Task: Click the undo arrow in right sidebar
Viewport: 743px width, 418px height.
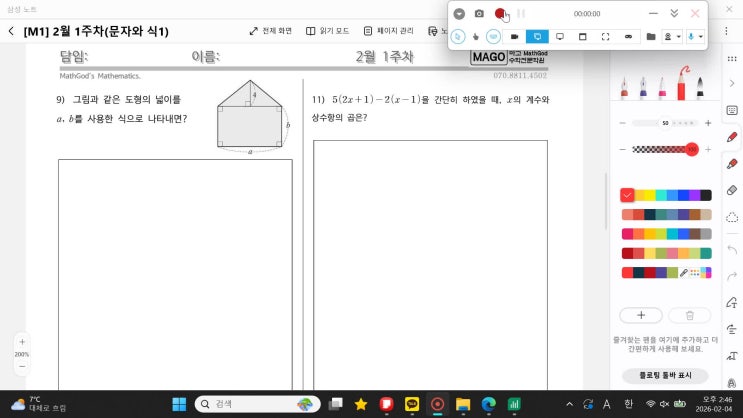Action: tap(732, 249)
